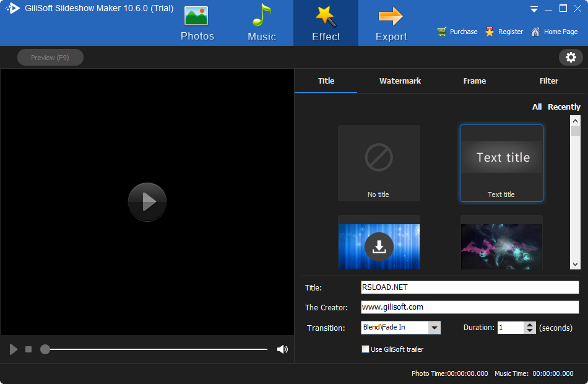Open the Export section
This screenshot has height=384, width=588.
click(x=391, y=24)
